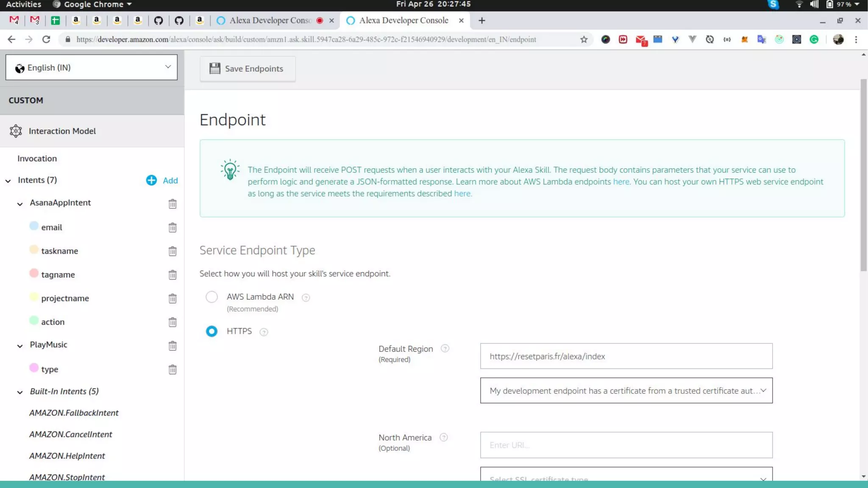Select the AWS Lambda ARN radio option
Viewport: 868px width, 488px height.
211,297
